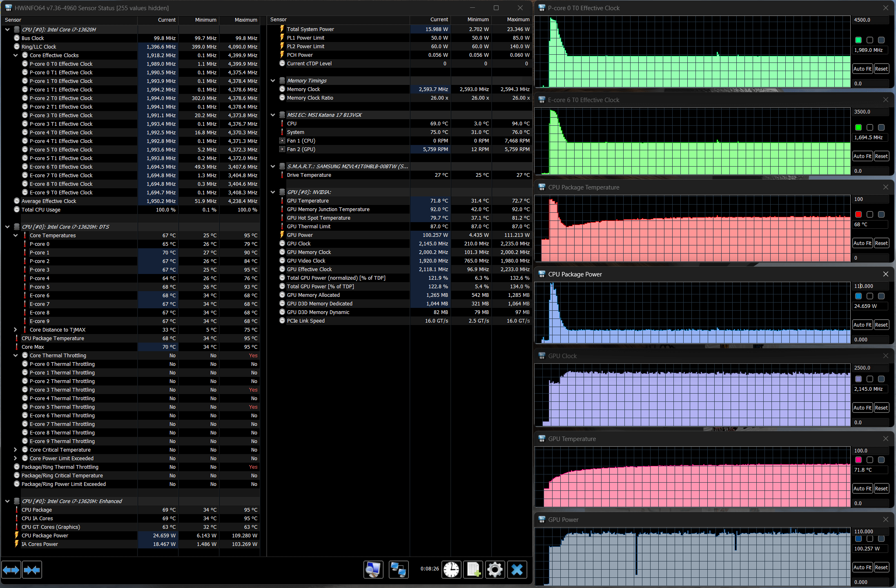Open the HWiNFO summary monitor icon
The width and height of the screenshot is (896, 588).
373,570
